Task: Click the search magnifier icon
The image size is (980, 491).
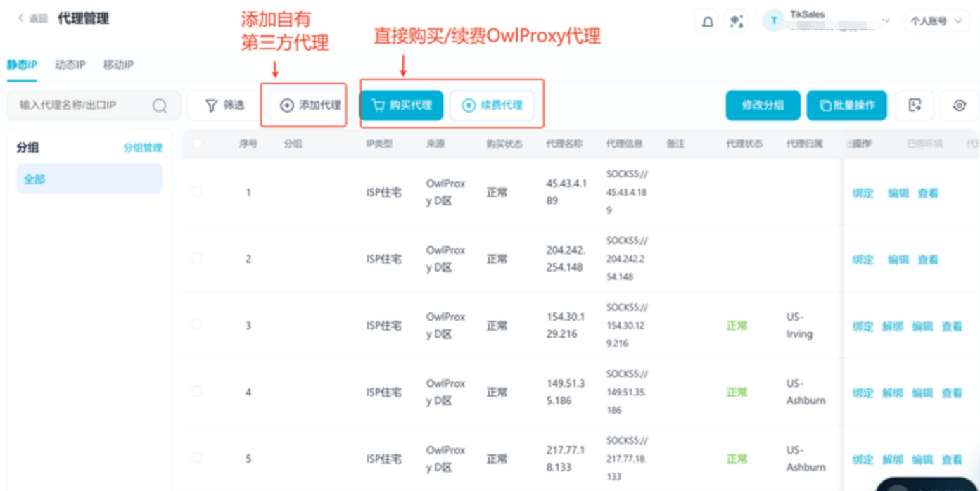Action: tap(160, 106)
